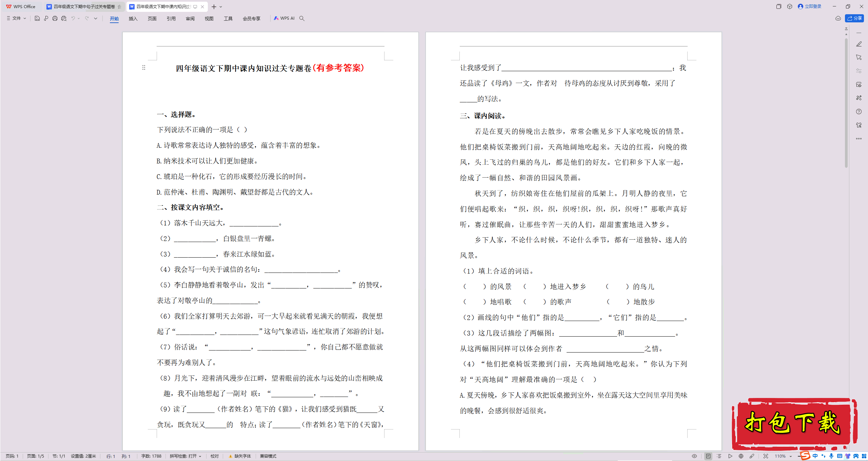Click 立即登录 login link

810,6
